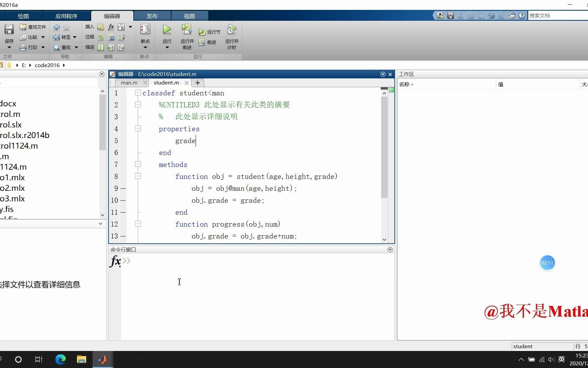The image size is (588, 368).
Task: Open the Breakpoints dropdown arrow
Action: (145, 48)
